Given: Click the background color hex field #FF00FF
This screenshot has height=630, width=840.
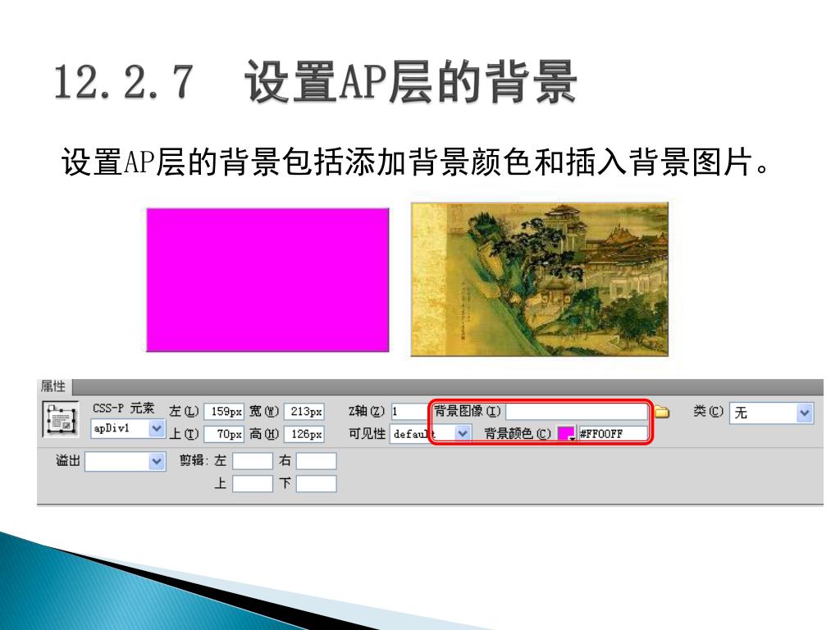Looking at the screenshot, I should coord(612,434).
